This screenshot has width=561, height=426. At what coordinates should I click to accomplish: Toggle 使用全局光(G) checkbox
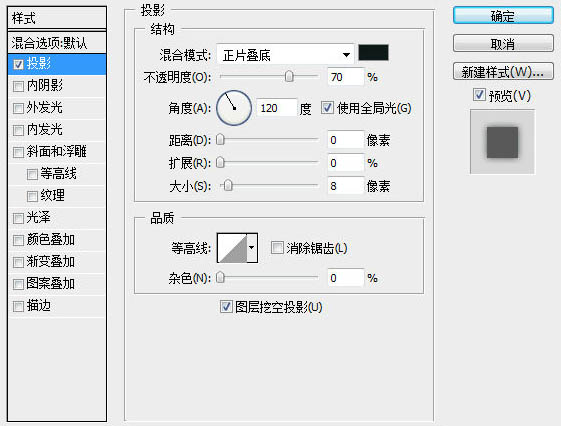tap(327, 108)
